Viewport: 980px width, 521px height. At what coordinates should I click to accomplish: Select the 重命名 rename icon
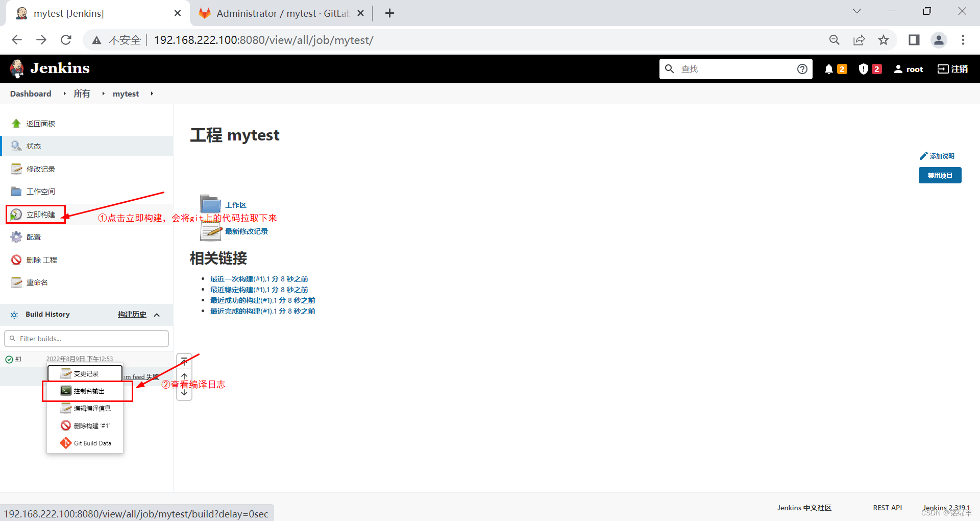click(x=16, y=282)
